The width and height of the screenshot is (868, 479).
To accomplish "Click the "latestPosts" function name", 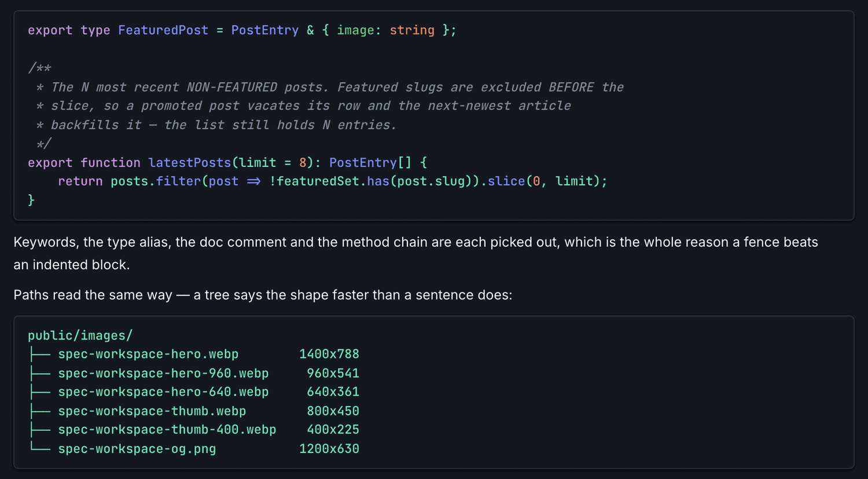I will 190,163.
